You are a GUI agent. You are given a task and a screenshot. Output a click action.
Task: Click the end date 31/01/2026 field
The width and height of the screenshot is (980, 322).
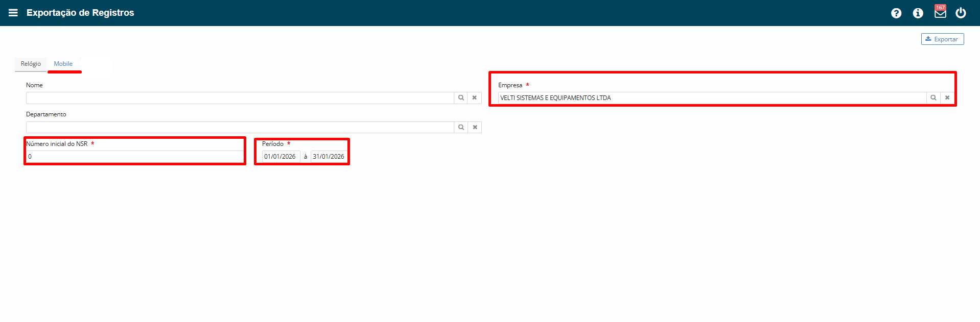pos(329,157)
